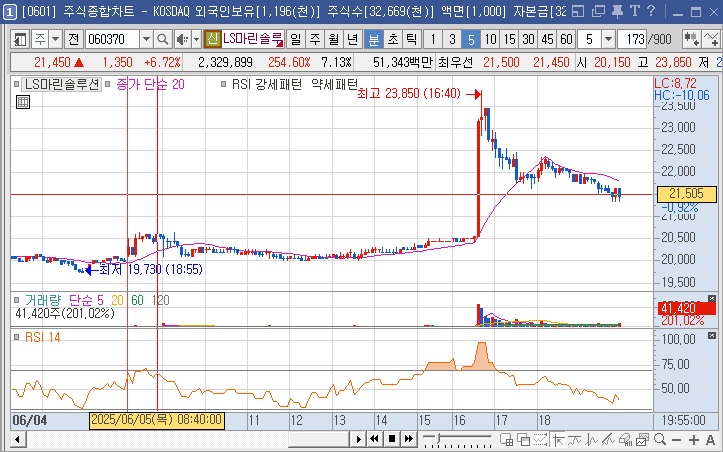Select the monthly (월) chart period
This screenshot has width=723, height=452.
coord(333,39)
